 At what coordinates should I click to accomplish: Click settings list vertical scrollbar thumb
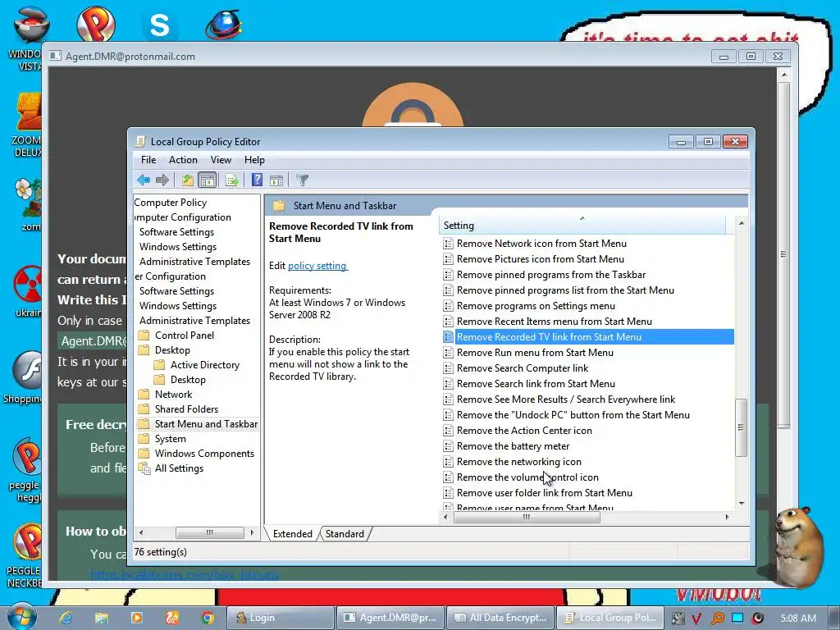(x=742, y=427)
